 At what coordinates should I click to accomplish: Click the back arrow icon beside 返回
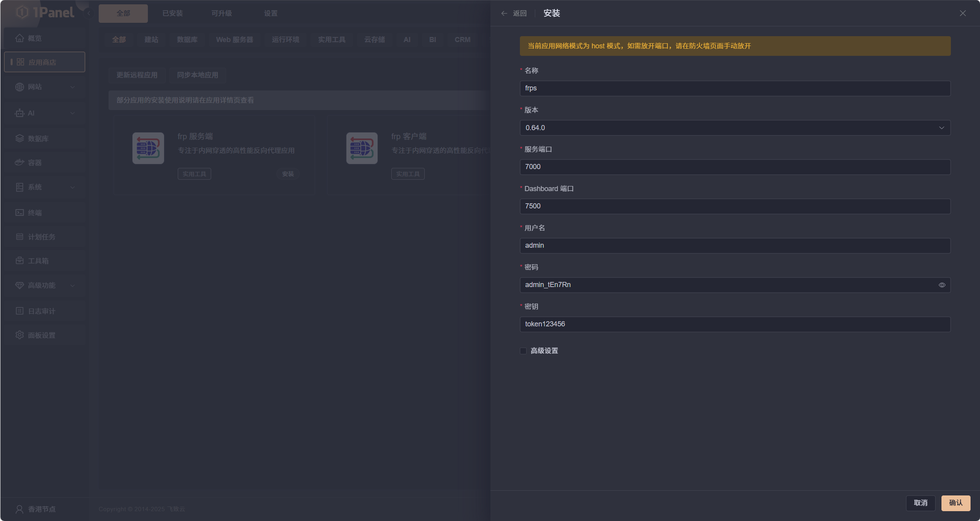(x=504, y=13)
